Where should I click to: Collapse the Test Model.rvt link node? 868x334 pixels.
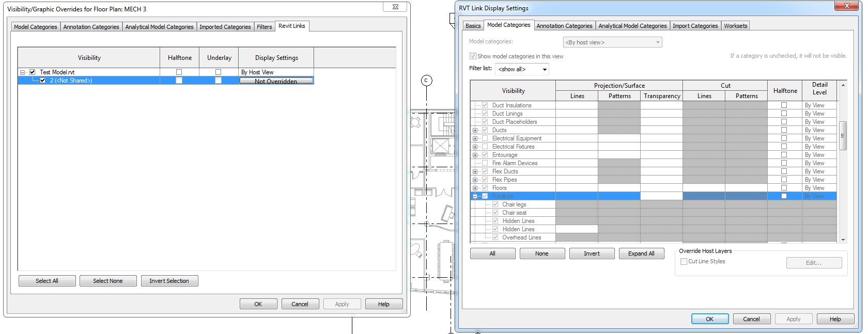[x=22, y=72]
